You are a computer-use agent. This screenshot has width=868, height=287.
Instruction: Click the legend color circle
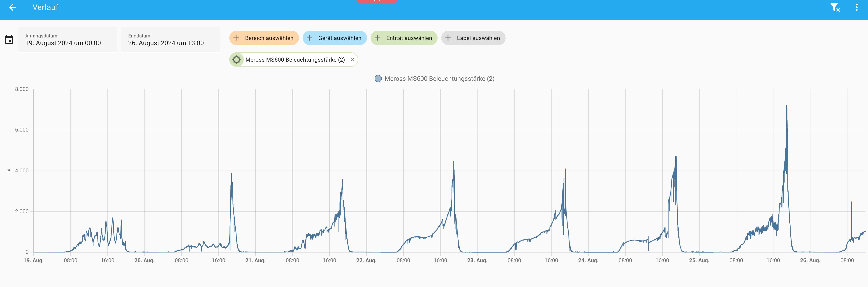point(378,79)
